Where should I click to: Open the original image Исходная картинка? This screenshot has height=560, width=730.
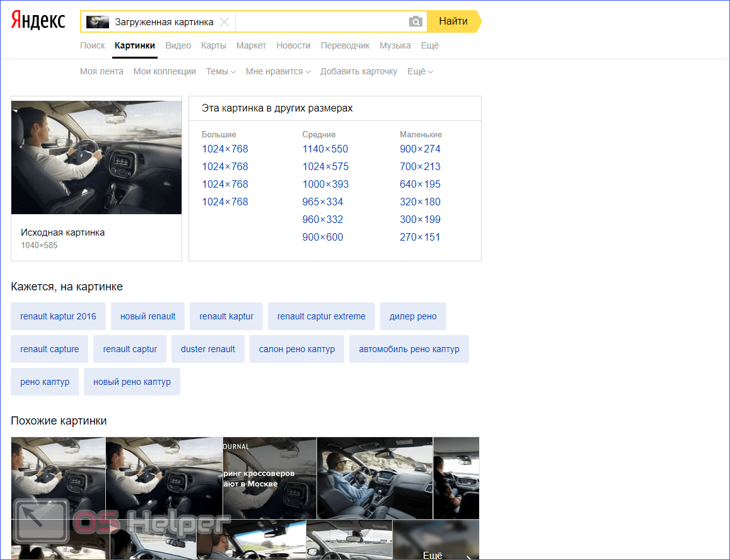point(96,157)
